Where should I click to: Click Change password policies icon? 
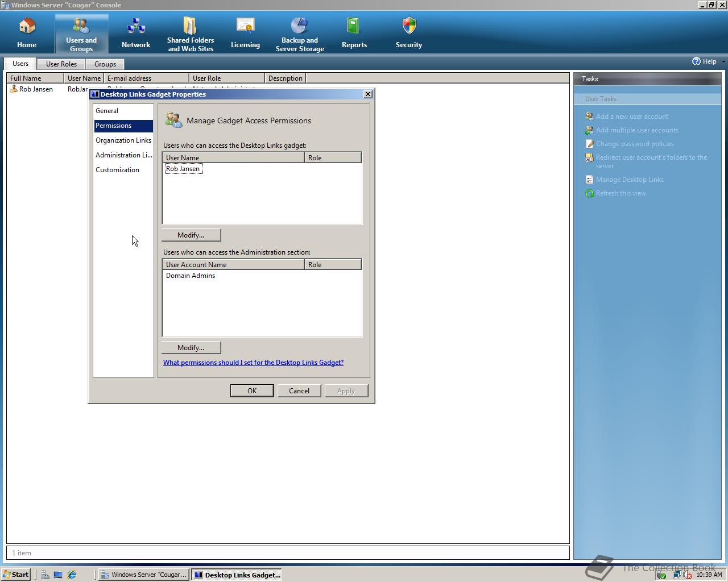click(589, 144)
